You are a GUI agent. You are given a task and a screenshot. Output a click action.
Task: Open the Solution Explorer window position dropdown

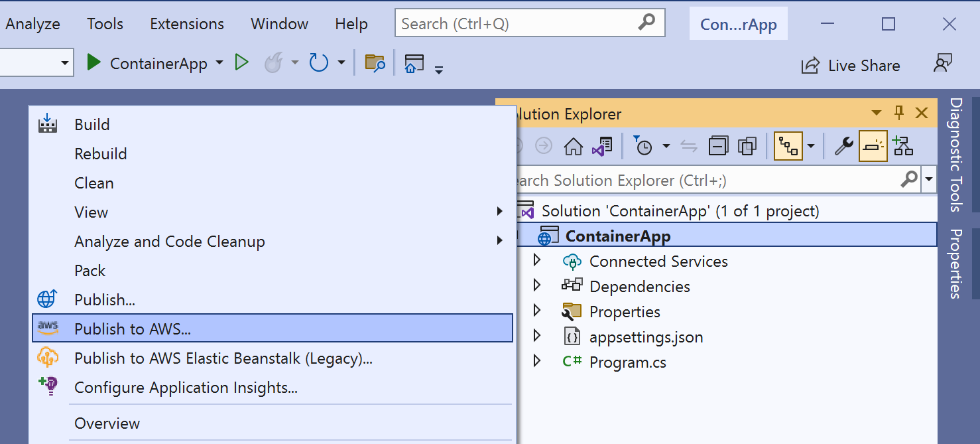877,113
